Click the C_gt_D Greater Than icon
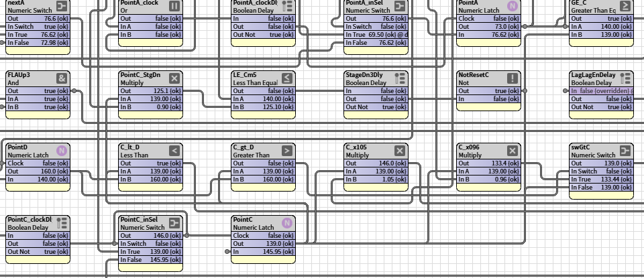Screen dimensions: 644x278 [287, 151]
